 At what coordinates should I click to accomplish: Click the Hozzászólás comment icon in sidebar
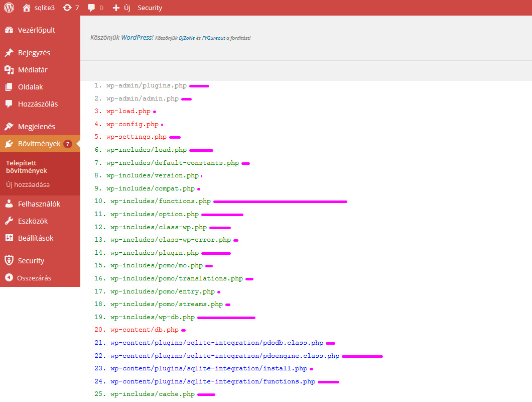(9, 104)
